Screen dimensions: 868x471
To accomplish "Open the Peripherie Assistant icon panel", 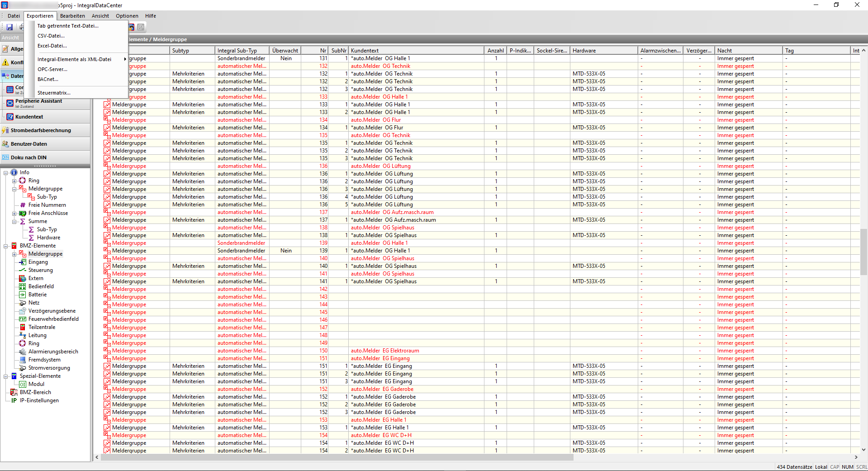I will [10, 103].
